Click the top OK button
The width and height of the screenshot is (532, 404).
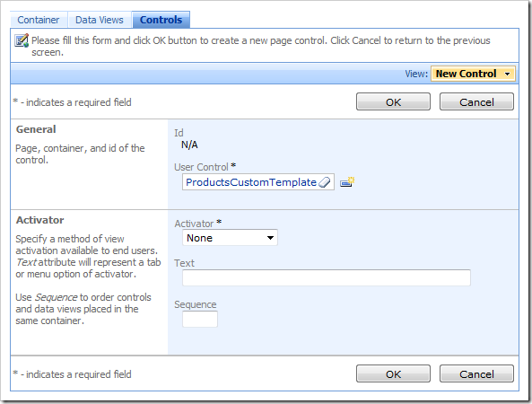[x=393, y=101]
